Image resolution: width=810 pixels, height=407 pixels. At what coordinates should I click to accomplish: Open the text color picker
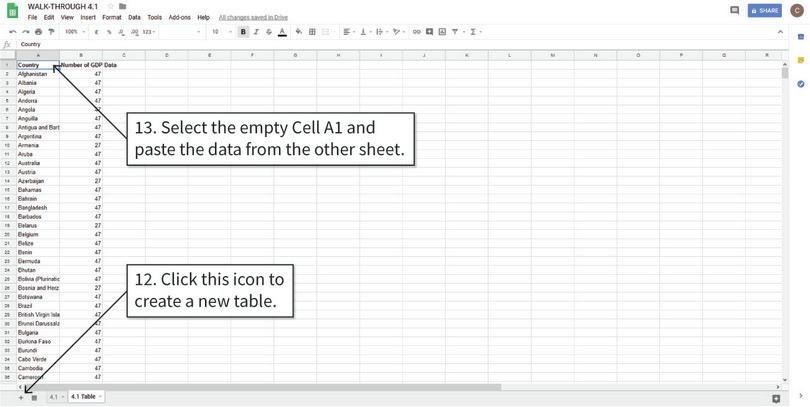pos(282,32)
